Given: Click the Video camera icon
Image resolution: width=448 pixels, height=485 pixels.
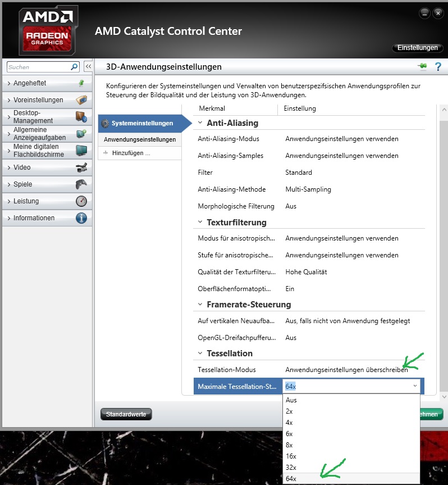Looking at the screenshot, I should tap(81, 167).
